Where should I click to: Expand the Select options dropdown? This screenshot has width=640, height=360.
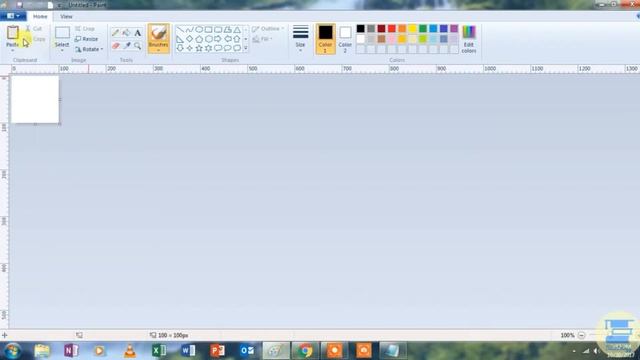(x=62, y=50)
